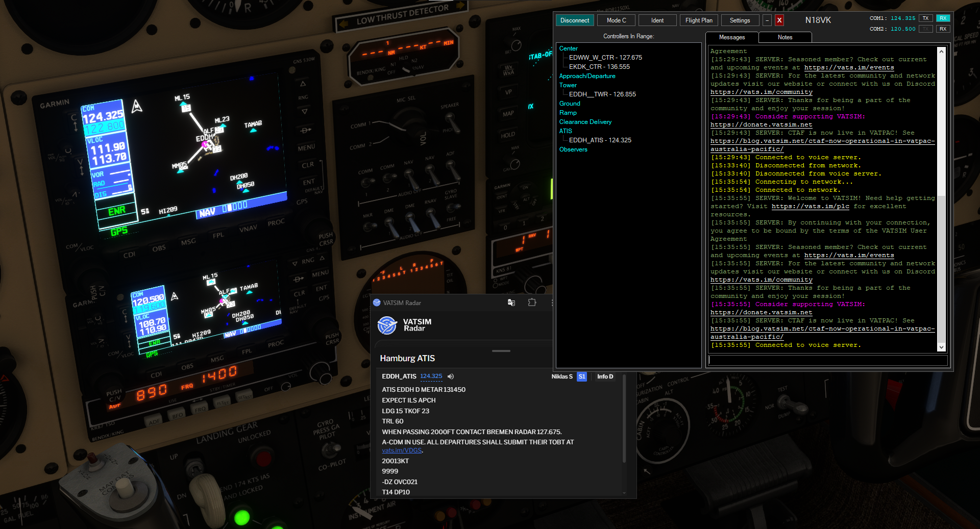
Task: Click Hamburg ATIS panel drag handle
Action: pos(501,351)
